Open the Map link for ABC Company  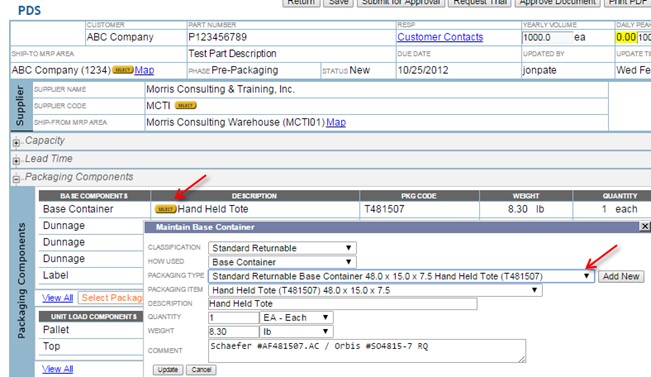point(144,70)
